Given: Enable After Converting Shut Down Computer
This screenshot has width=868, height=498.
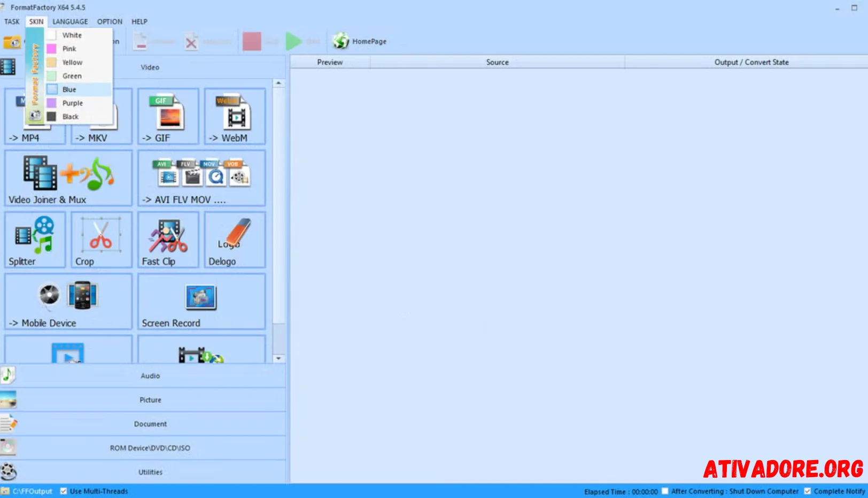Looking at the screenshot, I should [x=665, y=491].
